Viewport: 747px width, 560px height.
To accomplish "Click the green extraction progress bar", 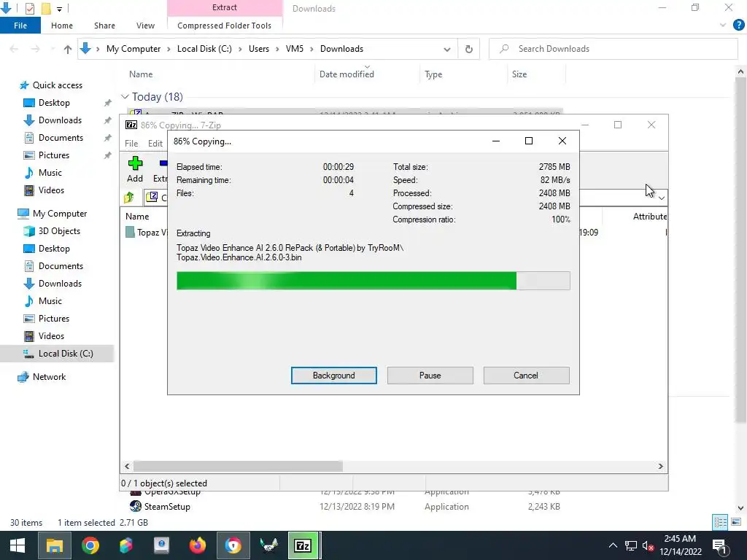I will point(373,281).
